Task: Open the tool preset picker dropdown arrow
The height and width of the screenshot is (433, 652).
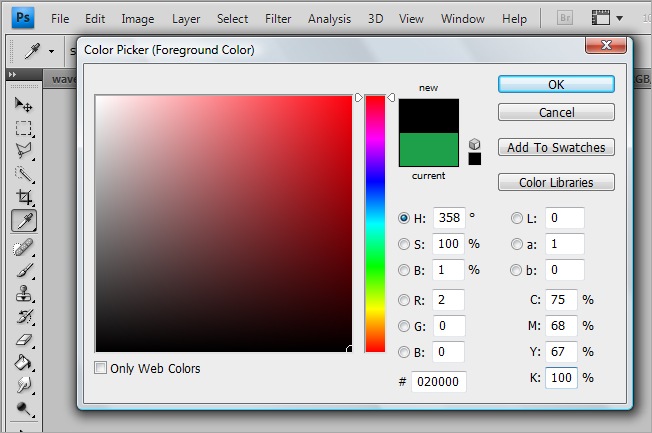Action: click(52, 52)
